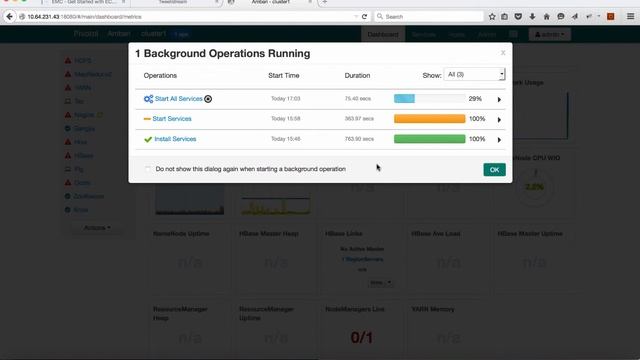Confirm the dialog with the OK button

point(494,170)
